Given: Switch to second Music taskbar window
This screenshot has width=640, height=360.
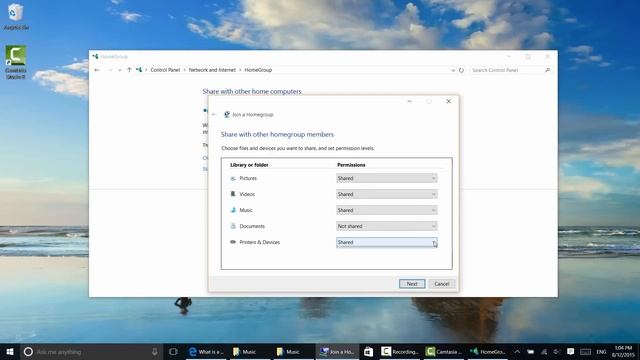Looking at the screenshot, I should (x=293, y=351).
